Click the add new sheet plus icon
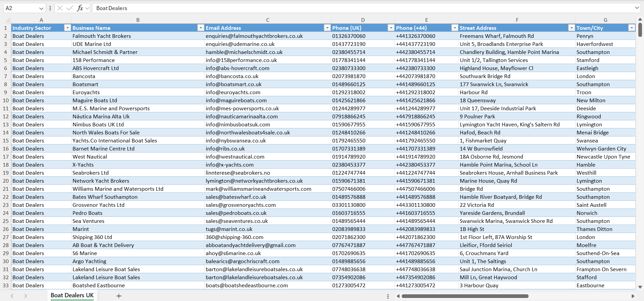The image size is (644, 301). click(x=119, y=296)
